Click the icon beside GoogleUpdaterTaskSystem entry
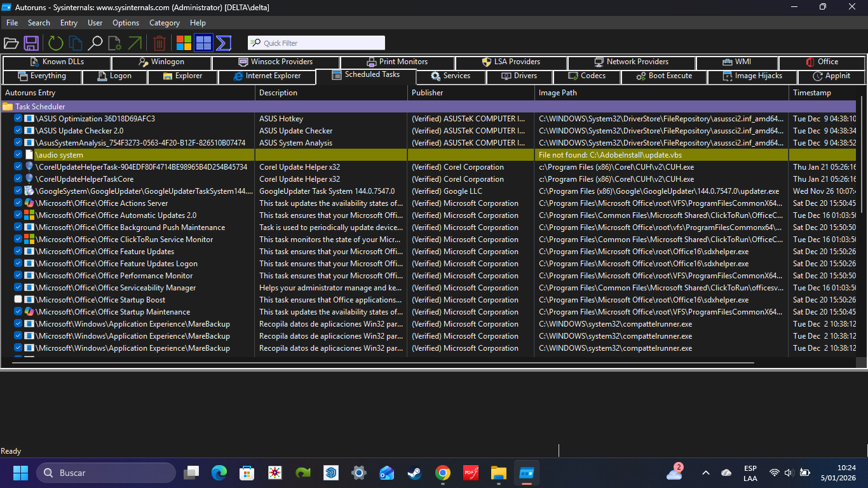868x488 pixels. point(29,191)
